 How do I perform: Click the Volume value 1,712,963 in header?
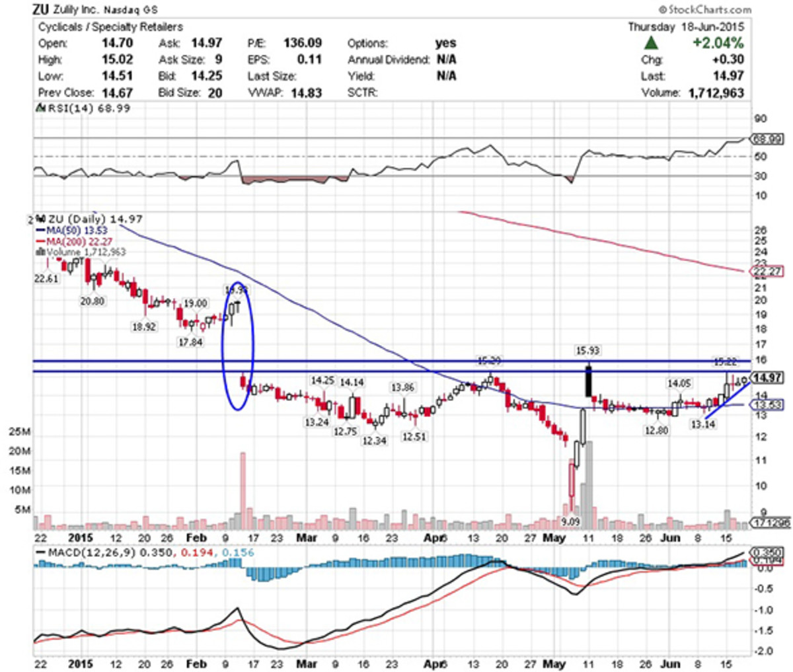click(x=716, y=93)
